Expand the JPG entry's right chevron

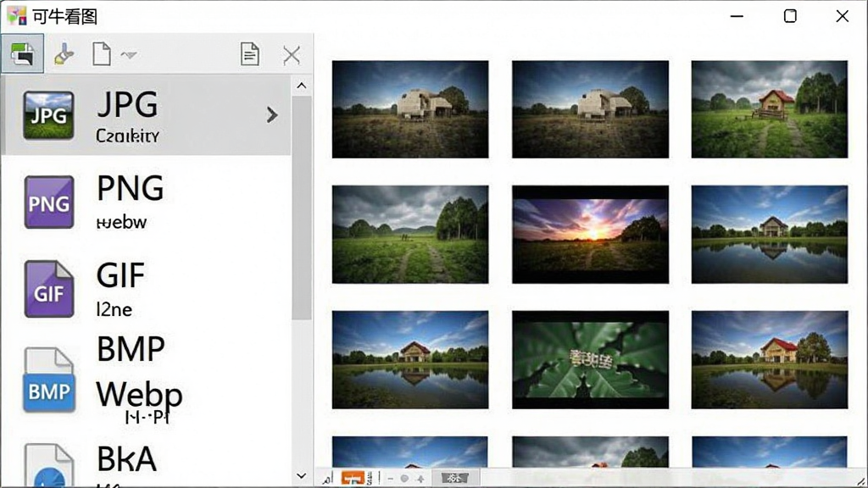point(271,114)
